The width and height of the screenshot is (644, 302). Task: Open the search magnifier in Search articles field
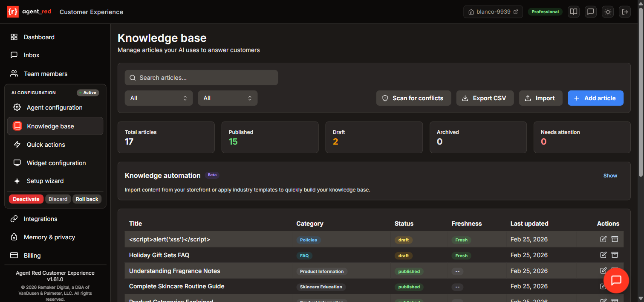pyautogui.click(x=132, y=77)
